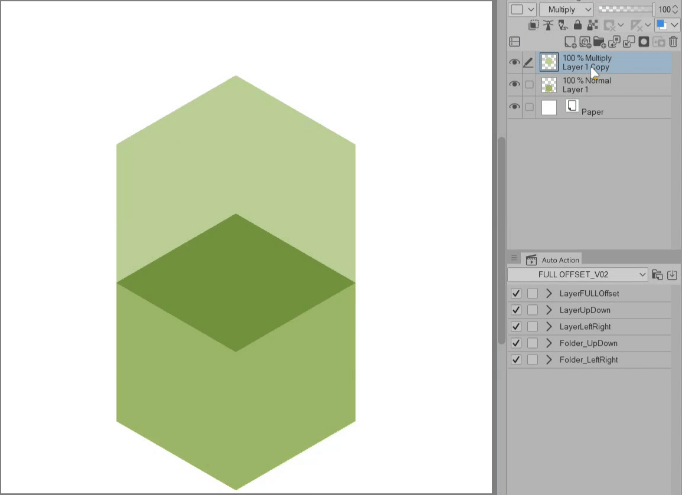
Task: Click create new auto action set icon
Action: (657, 274)
